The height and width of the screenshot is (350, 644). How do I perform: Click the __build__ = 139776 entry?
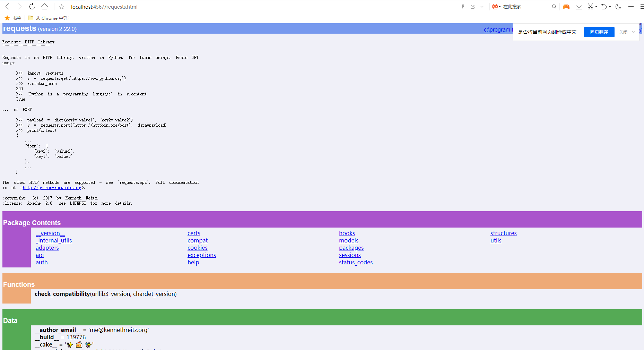coord(60,337)
